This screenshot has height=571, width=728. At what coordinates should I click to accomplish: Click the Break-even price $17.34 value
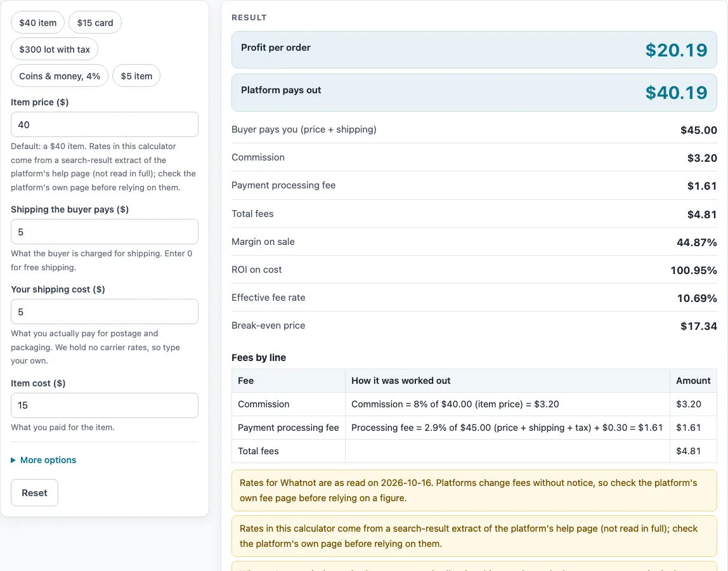[x=698, y=325]
